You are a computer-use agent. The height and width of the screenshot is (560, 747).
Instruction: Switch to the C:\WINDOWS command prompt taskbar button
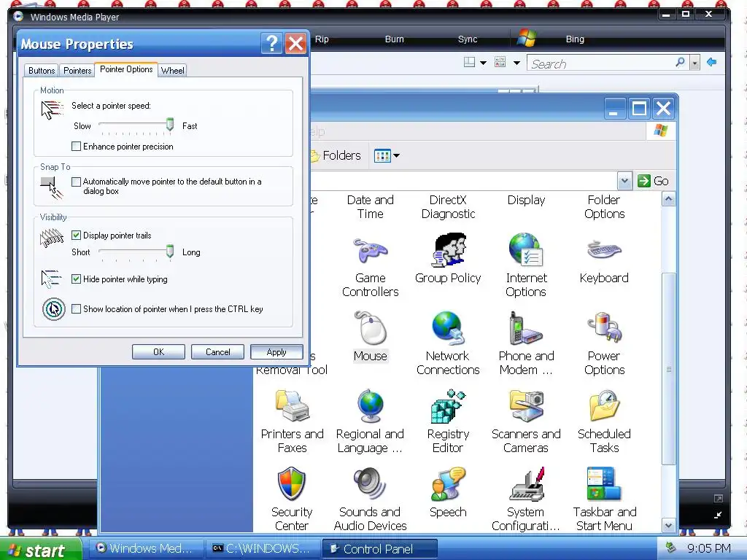(263, 548)
